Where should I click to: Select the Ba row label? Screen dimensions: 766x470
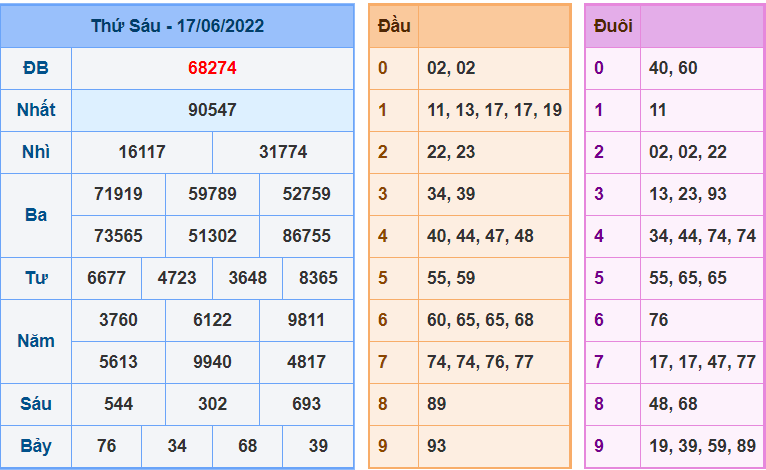pyautogui.click(x=36, y=215)
